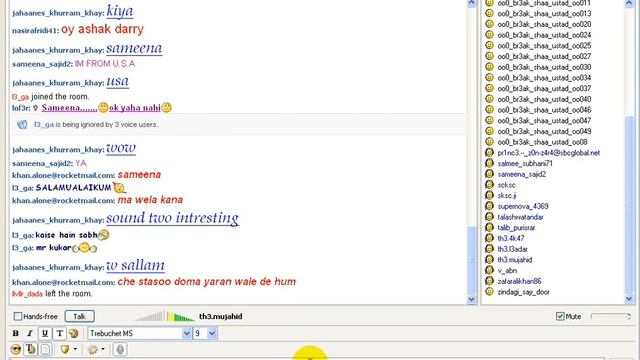This screenshot has height=360, width=640.
Task: Open the sunglasses emoticon picker
Action: tap(16, 349)
